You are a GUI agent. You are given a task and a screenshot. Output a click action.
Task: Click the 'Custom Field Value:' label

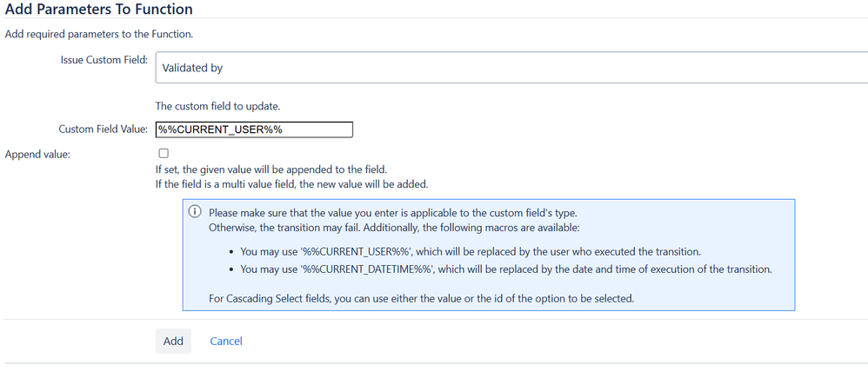(x=103, y=129)
